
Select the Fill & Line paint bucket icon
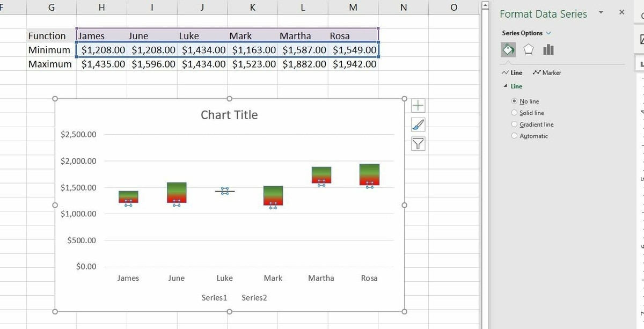click(508, 49)
